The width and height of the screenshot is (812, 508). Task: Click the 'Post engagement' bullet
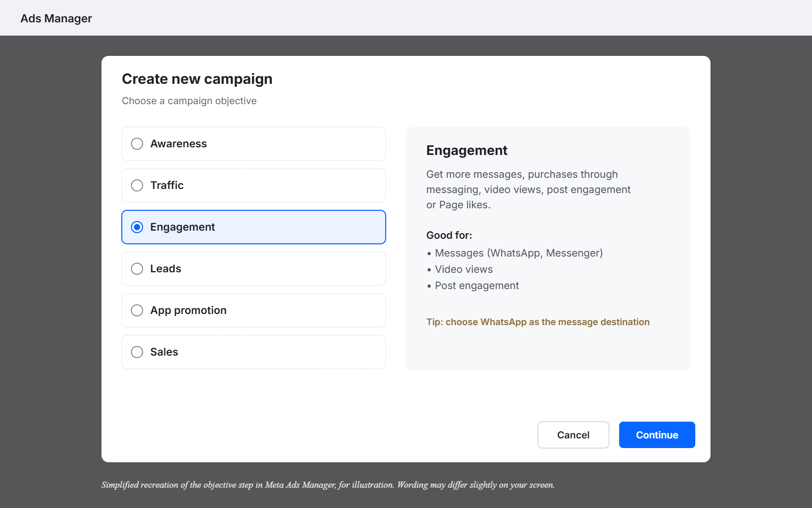(x=473, y=285)
